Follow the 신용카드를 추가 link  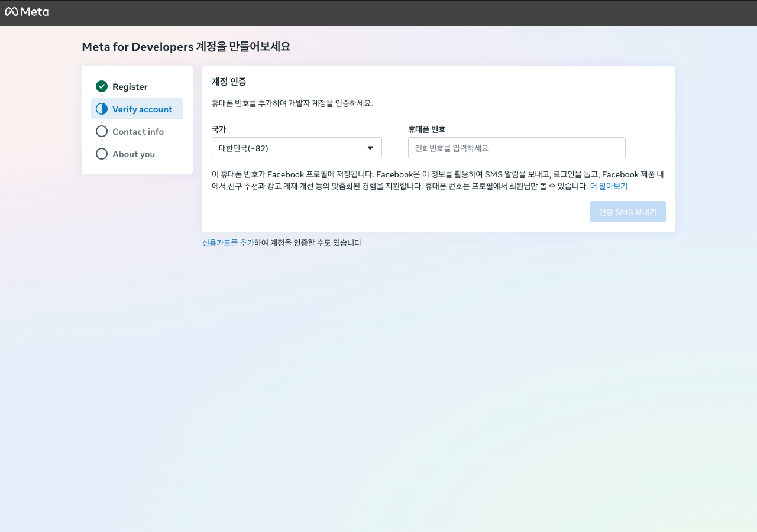[228, 243]
